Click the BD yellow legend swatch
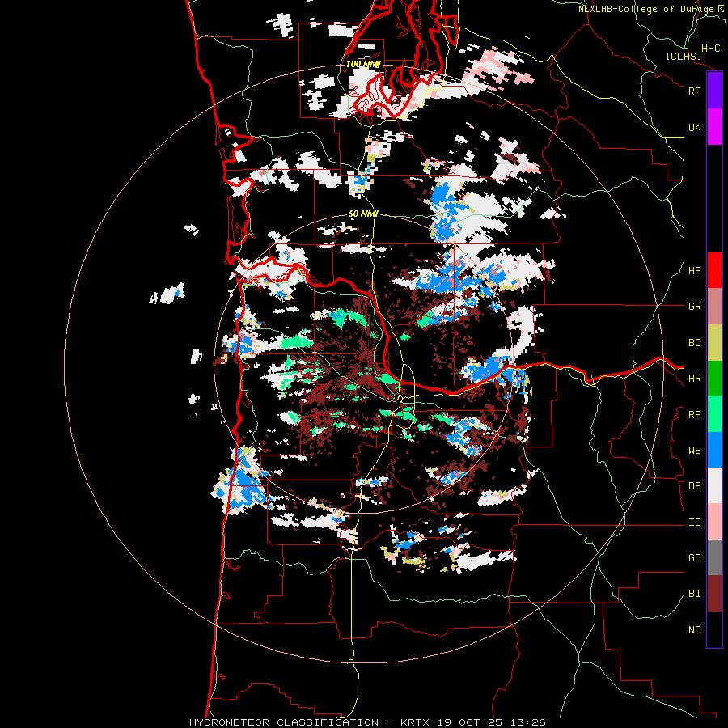Image resolution: width=728 pixels, height=728 pixels. [714, 343]
